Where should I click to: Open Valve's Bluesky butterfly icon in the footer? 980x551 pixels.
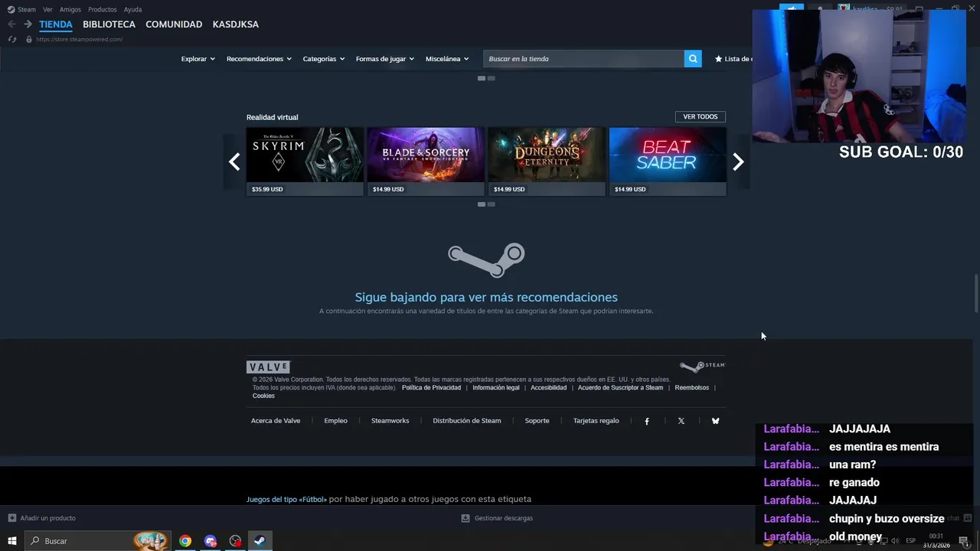point(716,421)
